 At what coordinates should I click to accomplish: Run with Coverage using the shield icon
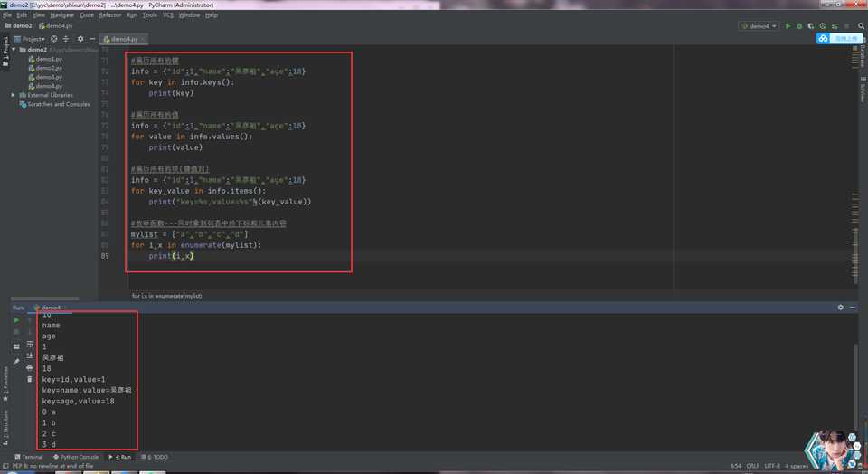click(811, 26)
